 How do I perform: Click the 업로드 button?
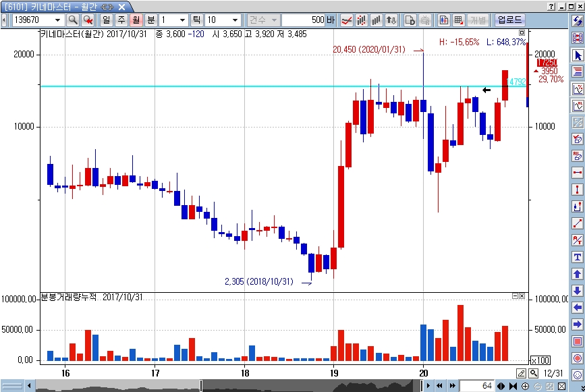coord(510,20)
